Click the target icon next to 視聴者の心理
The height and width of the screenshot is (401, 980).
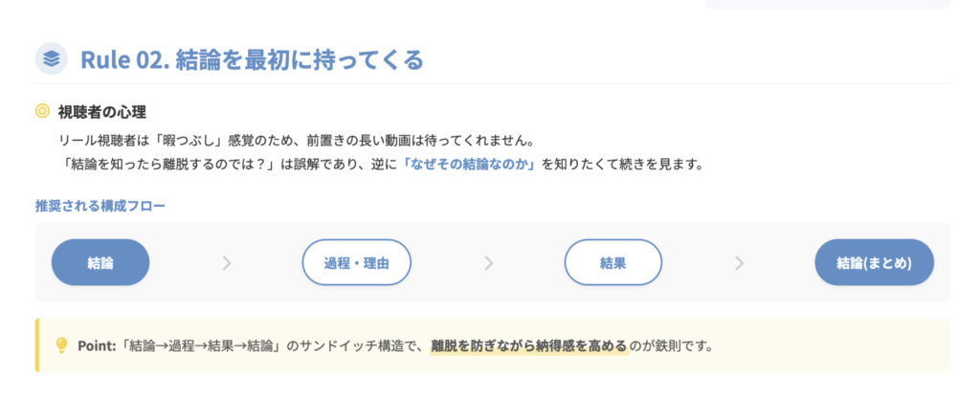42,112
